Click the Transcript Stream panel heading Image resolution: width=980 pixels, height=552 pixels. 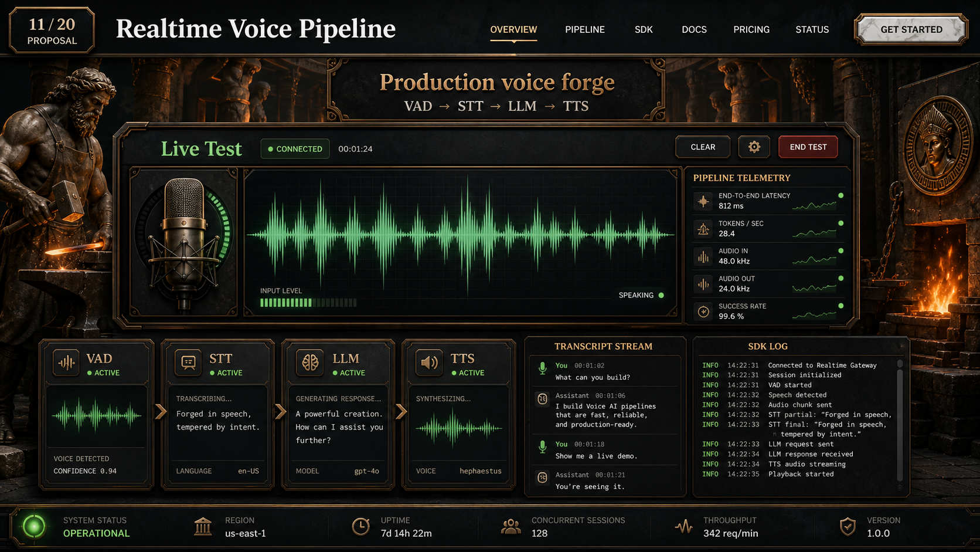[603, 347]
